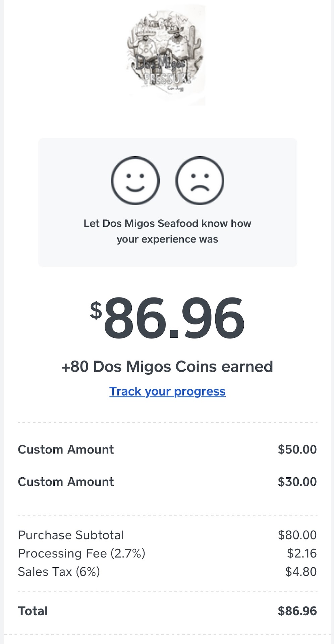Click the frowning face feedback icon
The height and width of the screenshot is (644, 334).
(200, 181)
